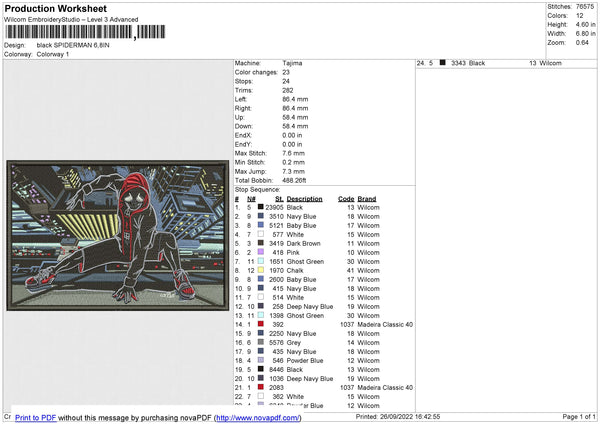Viewport: 600px width, 424px height.
Task: Select the Zoom value 0.64
Action: click(x=582, y=42)
